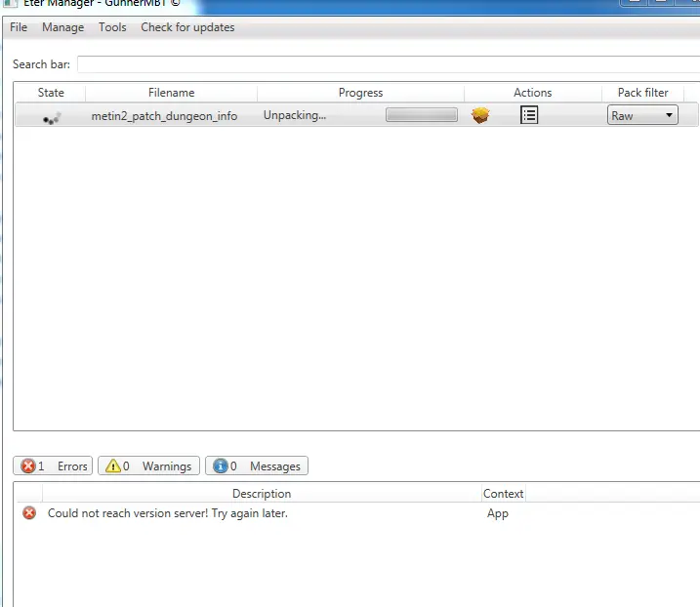Sort by the State column header
This screenshot has width=700, height=607.
click(x=51, y=93)
